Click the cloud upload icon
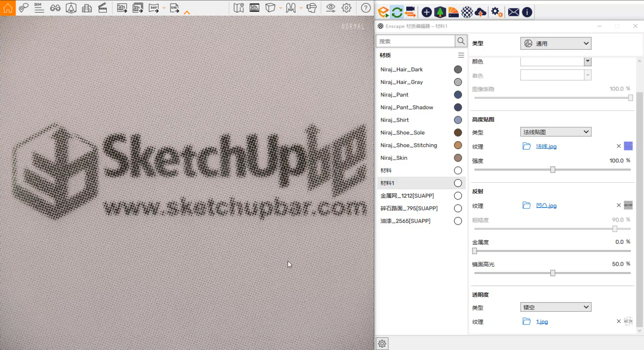644x350 pixels. (x=481, y=12)
